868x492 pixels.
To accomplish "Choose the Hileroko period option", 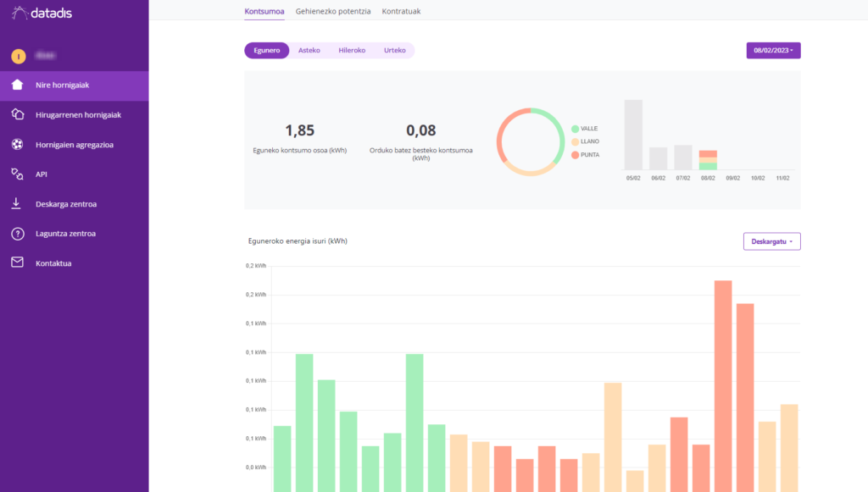I will click(x=351, y=51).
